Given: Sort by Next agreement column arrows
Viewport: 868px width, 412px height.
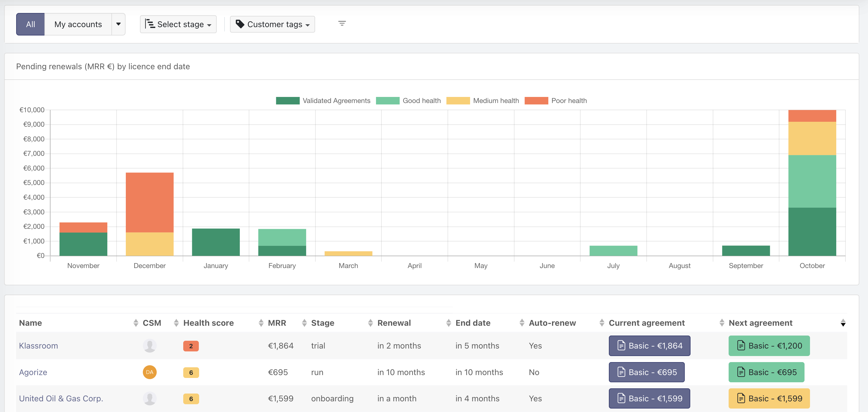Looking at the screenshot, I should coord(843,323).
